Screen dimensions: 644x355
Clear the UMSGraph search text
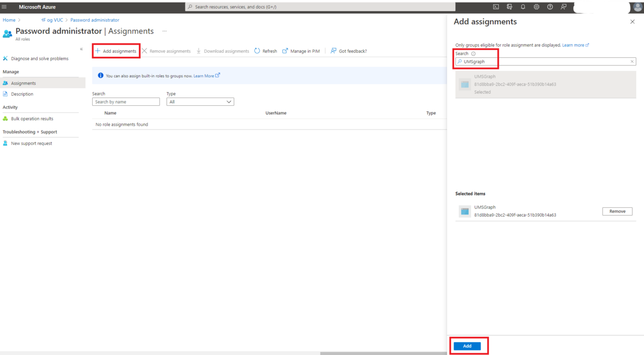[x=632, y=62]
